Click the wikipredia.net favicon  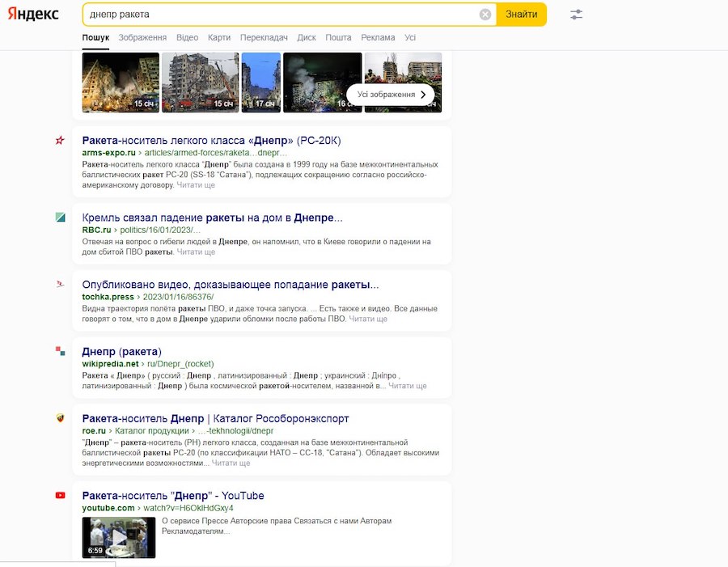click(x=60, y=351)
